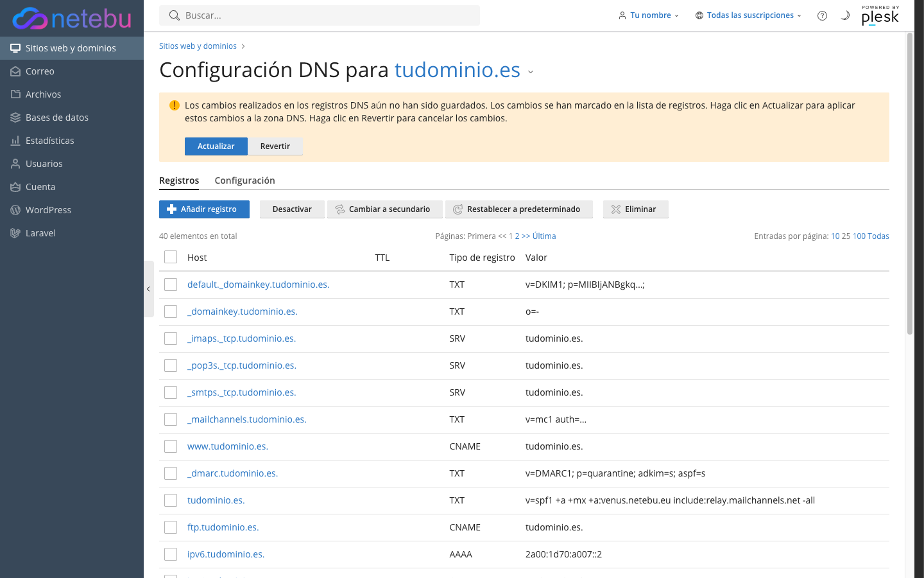Collapse the sidebar with the arrow handle
The height and width of the screenshot is (578, 924).
pos(148,289)
